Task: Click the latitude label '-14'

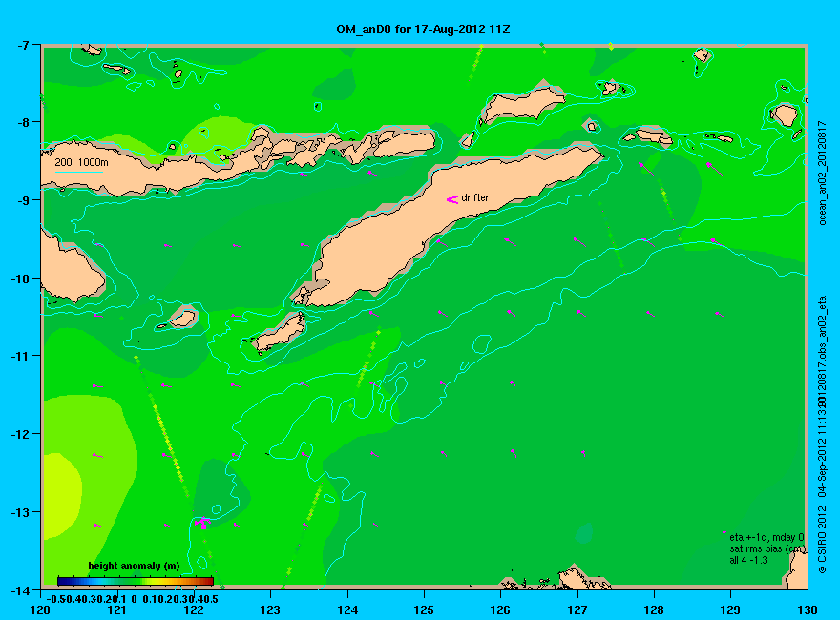Action: (x=20, y=590)
